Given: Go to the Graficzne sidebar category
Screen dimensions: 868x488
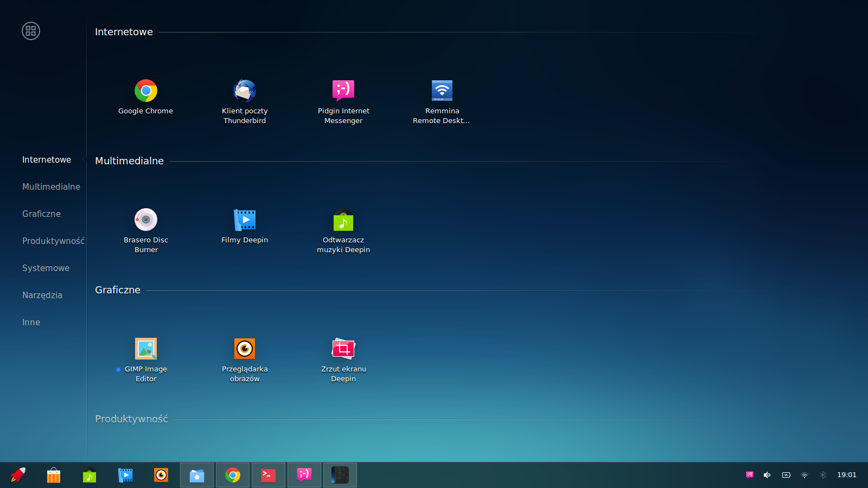Looking at the screenshot, I should pos(42,214).
